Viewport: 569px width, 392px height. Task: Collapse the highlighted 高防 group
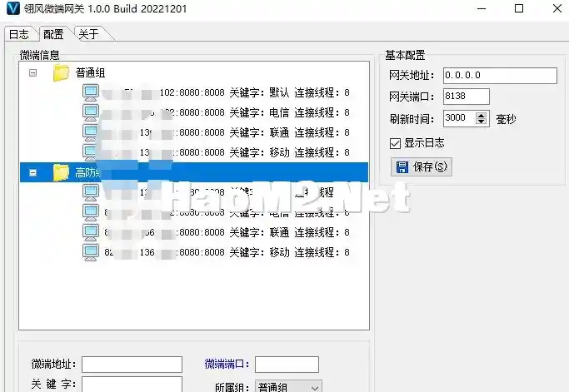[x=32, y=172]
